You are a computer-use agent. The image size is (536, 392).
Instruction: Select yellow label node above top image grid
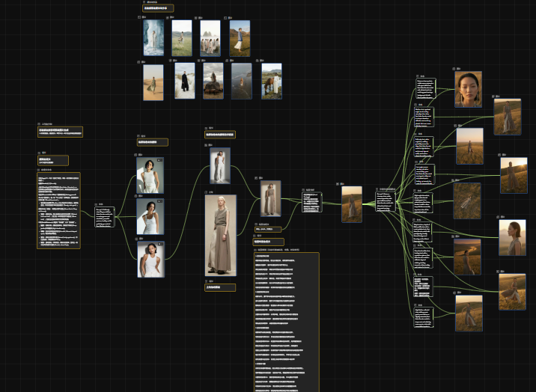158,8
